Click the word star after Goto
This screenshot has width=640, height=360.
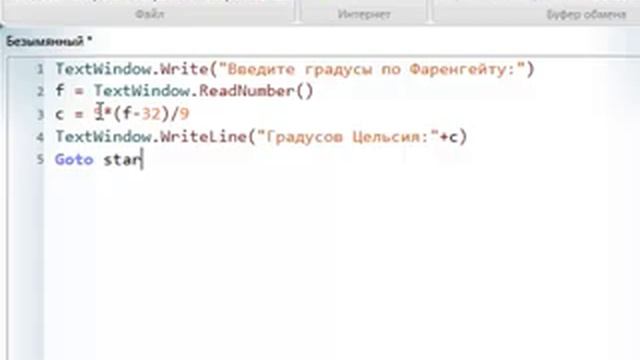pos(122,160)
